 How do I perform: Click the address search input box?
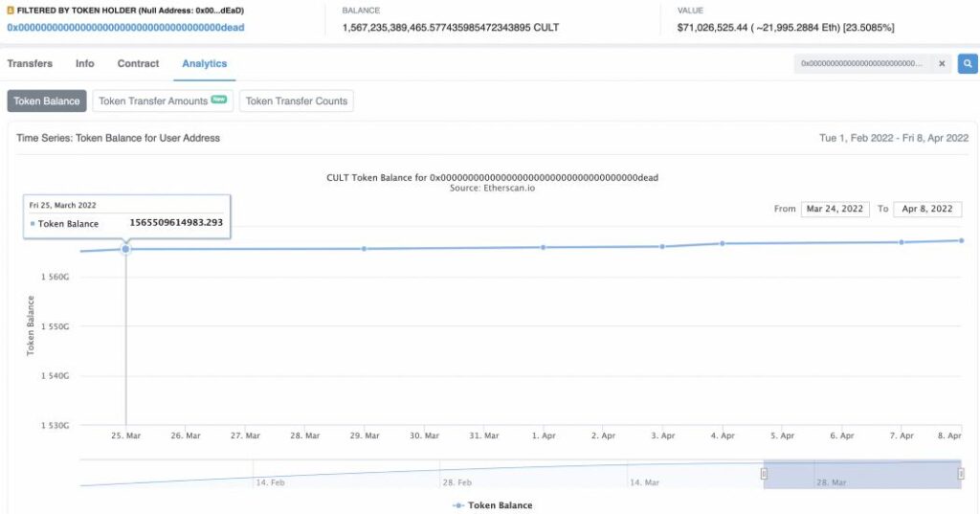(x=862, y=64)
